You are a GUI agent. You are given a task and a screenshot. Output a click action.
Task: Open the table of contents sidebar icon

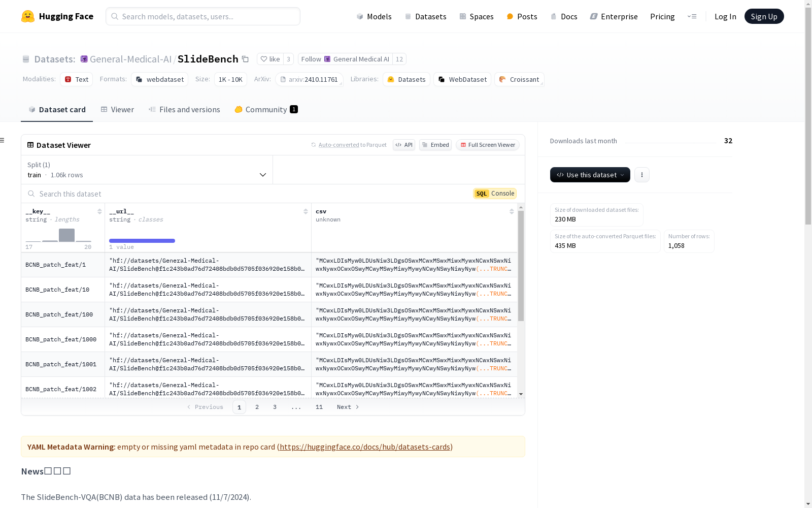click(3, 140)
